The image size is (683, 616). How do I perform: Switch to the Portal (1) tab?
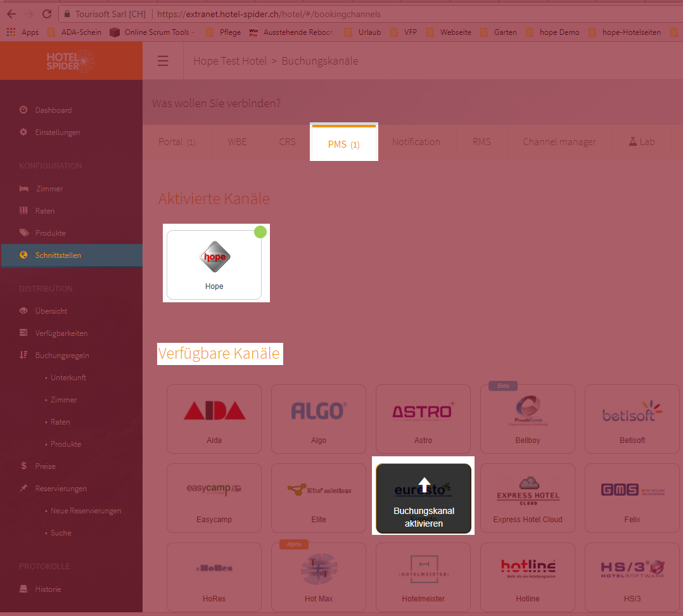(x=177, y=141)
